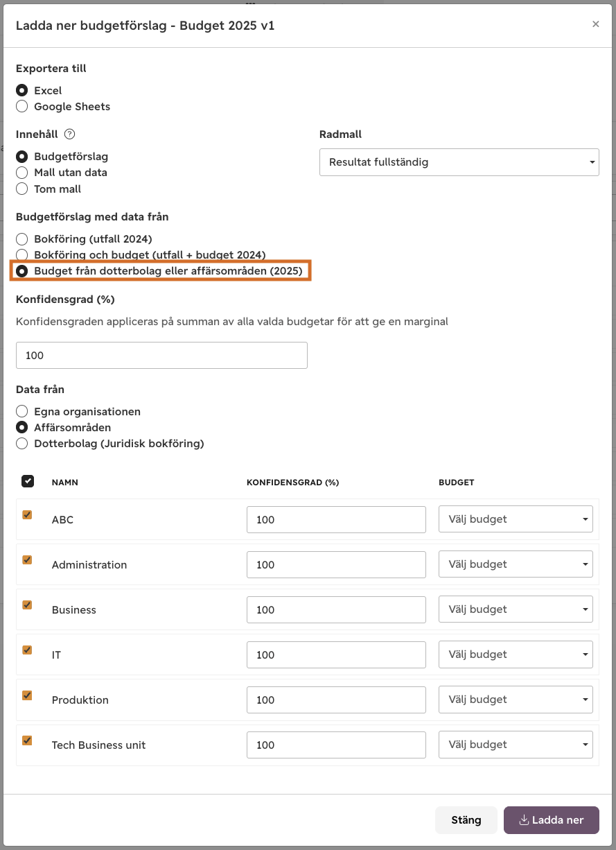Uncheck the ABC row checkbox
Viewport: 616px width, 850px height.
(27, 514)
